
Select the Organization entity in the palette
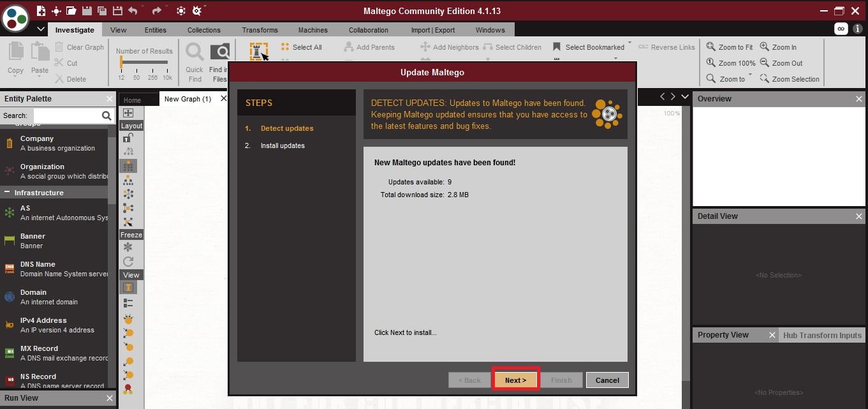pyautogui.click(x=54, y=171)
